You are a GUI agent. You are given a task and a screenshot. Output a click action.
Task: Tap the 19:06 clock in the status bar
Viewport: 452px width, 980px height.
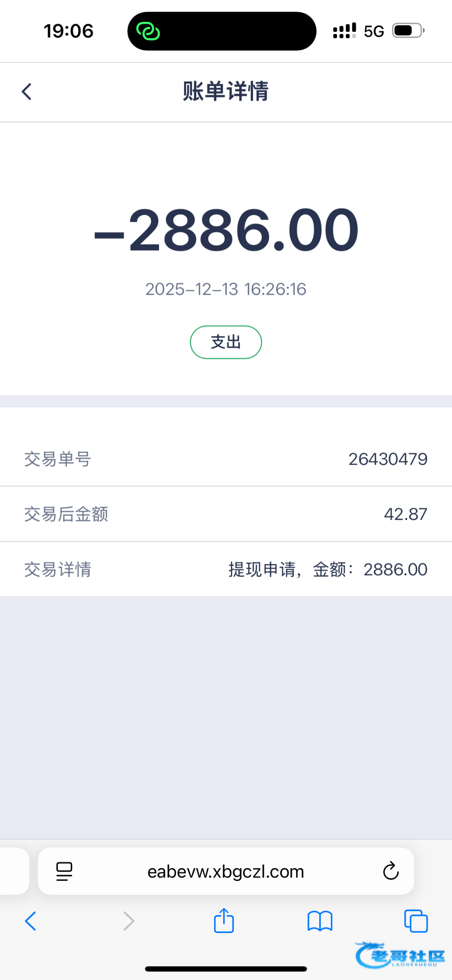69,31
